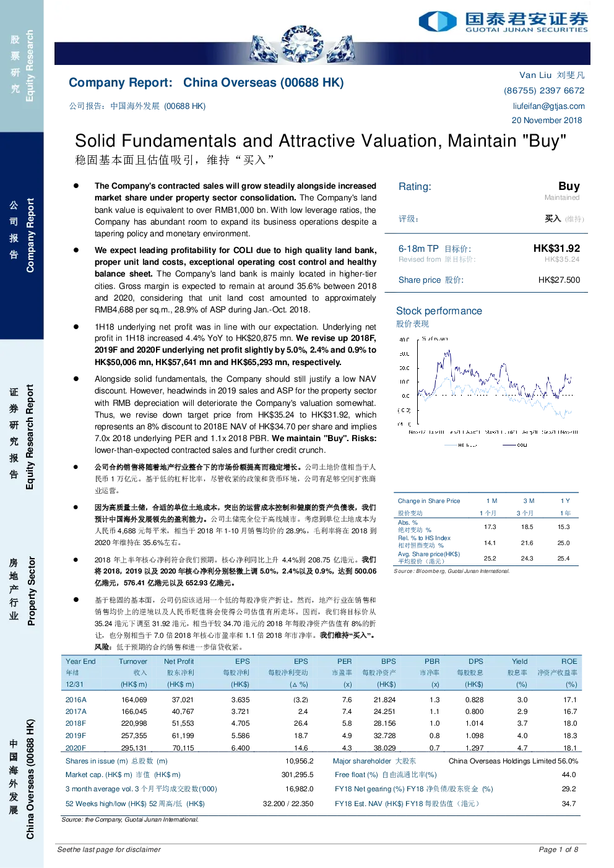Select the date 20 November 2018
The height and width of the screenshot is (868, 614).
point(547,121)
